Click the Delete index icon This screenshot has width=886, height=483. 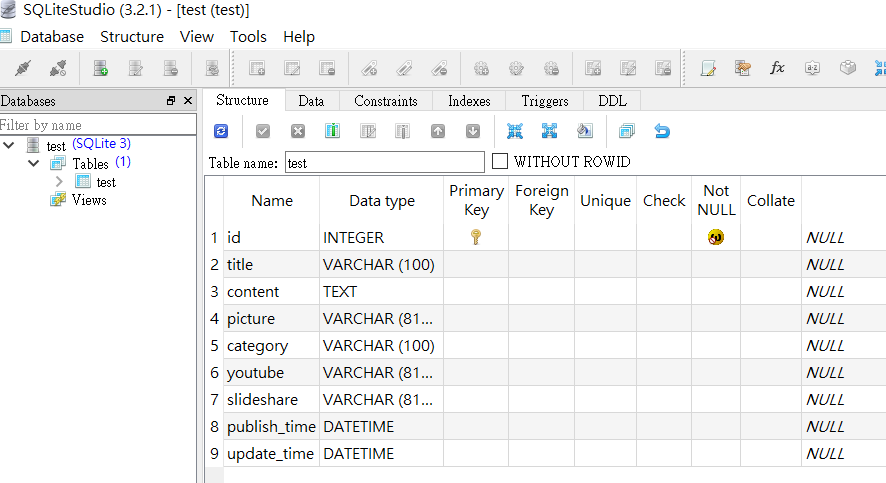(x=439, y=68)
